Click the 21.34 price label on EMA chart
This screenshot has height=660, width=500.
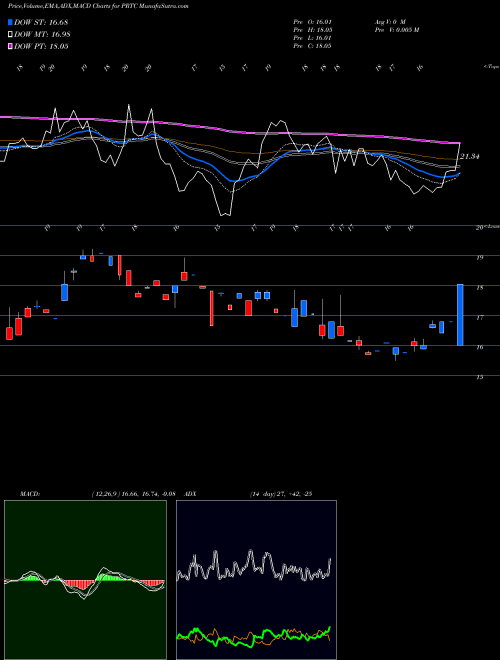point(470,157)
